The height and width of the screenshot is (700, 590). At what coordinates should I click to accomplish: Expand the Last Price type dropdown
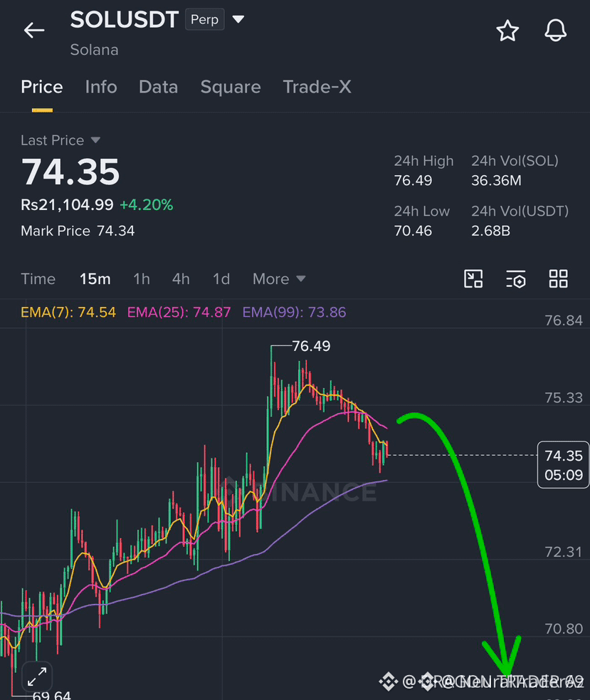click(95, 140)
